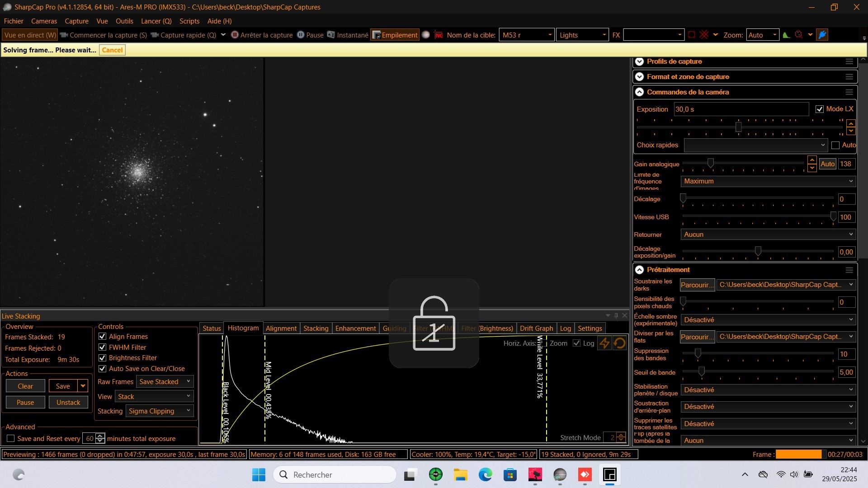The width and height of the screenshot is (868, 488).
Task: Open the Stacking Sigma Clipping dropdown
Action: point(160,411)
